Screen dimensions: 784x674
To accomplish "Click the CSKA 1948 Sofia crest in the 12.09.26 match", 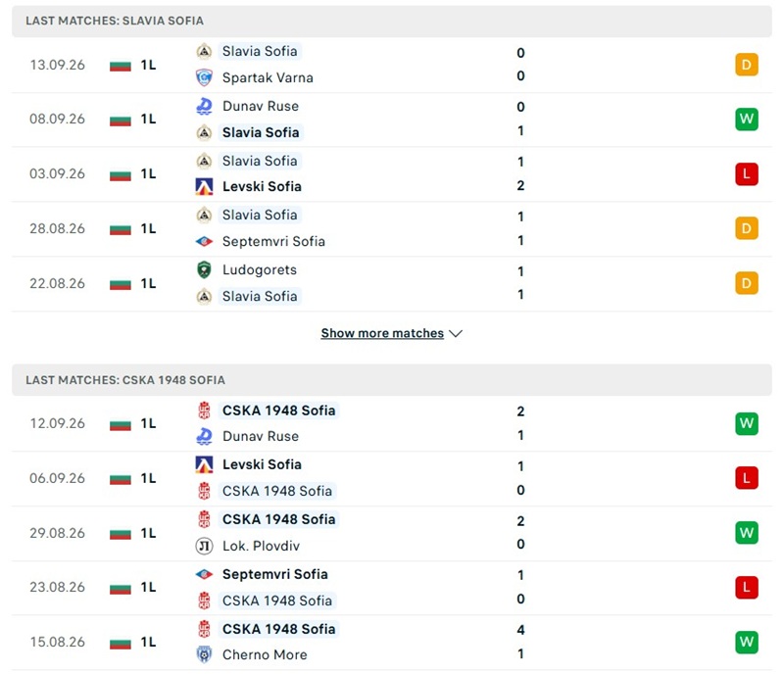I will coord(204,410).
